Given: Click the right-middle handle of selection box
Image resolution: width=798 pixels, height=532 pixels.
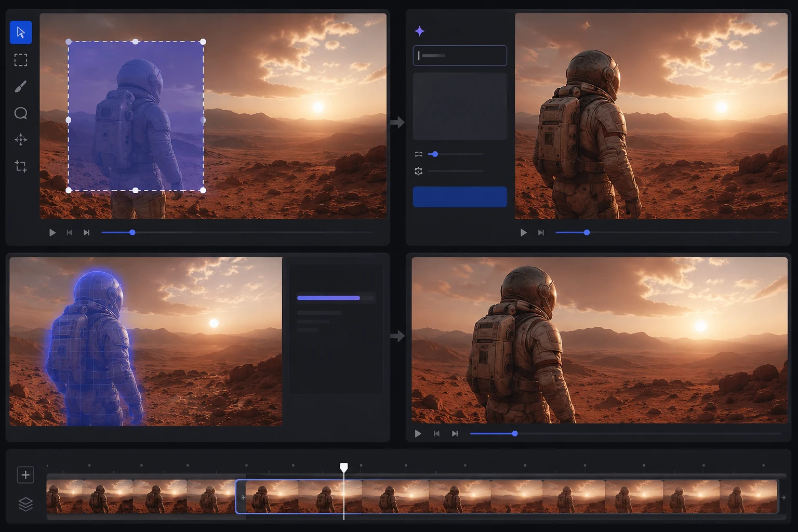Looking at the screenshot, I should click(x=203, y=120).
